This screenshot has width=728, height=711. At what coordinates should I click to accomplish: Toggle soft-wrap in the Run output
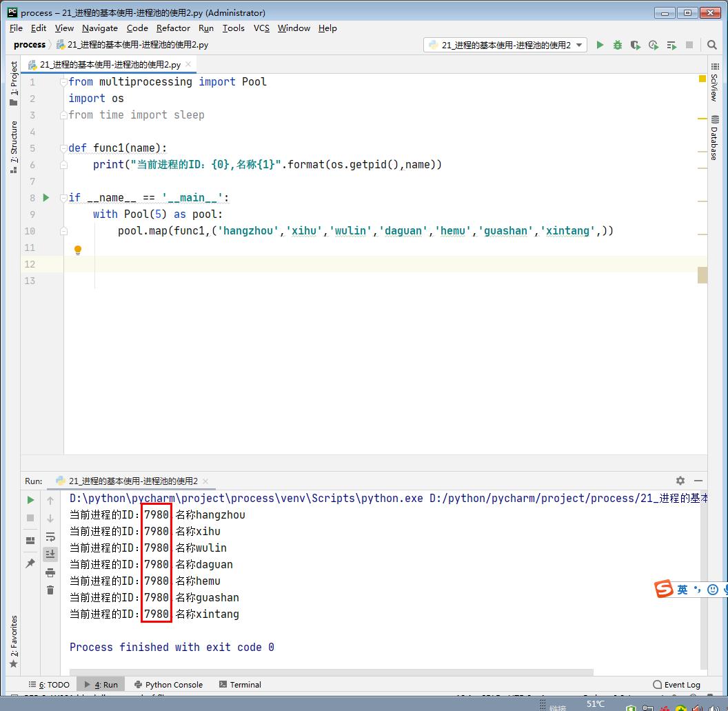50,537
